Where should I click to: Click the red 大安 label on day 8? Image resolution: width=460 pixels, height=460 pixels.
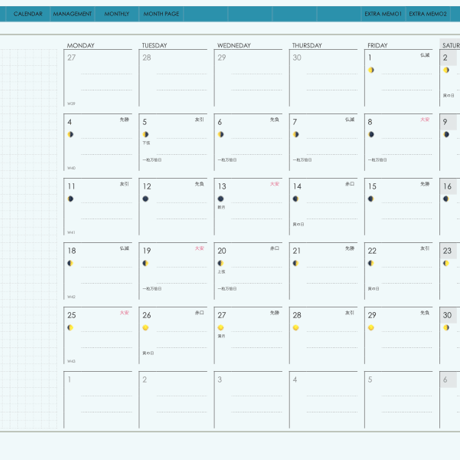coord(425,120)
